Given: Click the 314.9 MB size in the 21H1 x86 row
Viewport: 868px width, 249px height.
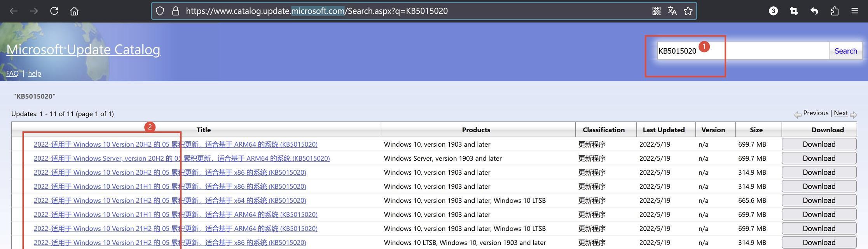Looking at the screenshot, I should (x=752, y=186).
